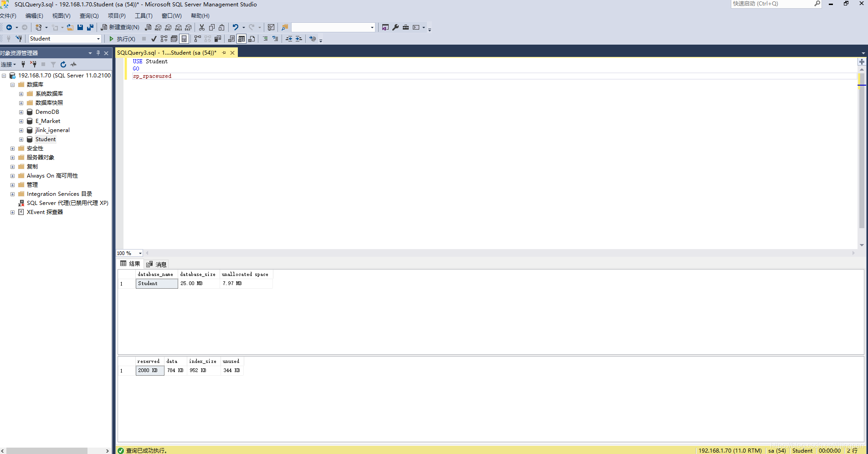Expand the DemoDB database node
This screenshot has width=868, height=454.
click(x=21, y=112)
